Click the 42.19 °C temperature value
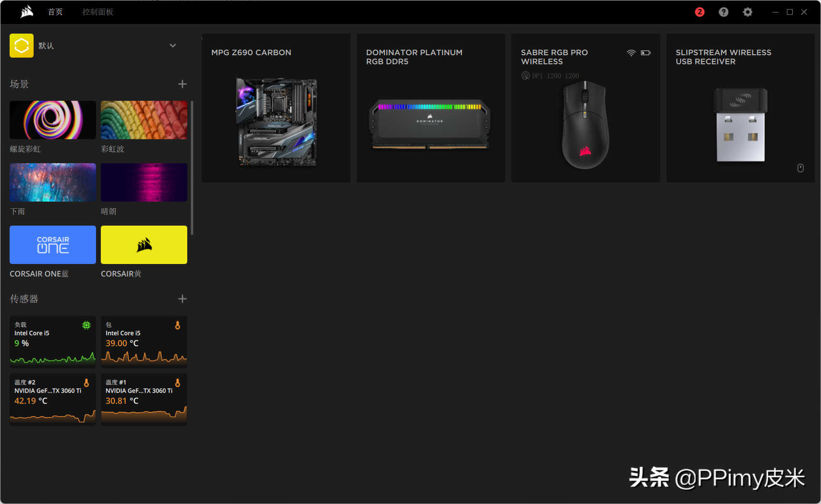Image resolution: width=821 pixels, height=504 pixels. click(x=31, y=401)
